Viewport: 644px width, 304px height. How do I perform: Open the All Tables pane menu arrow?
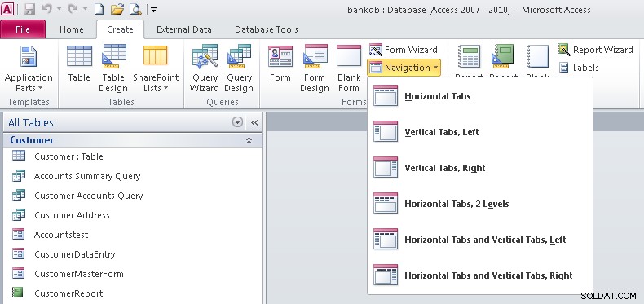237,122
